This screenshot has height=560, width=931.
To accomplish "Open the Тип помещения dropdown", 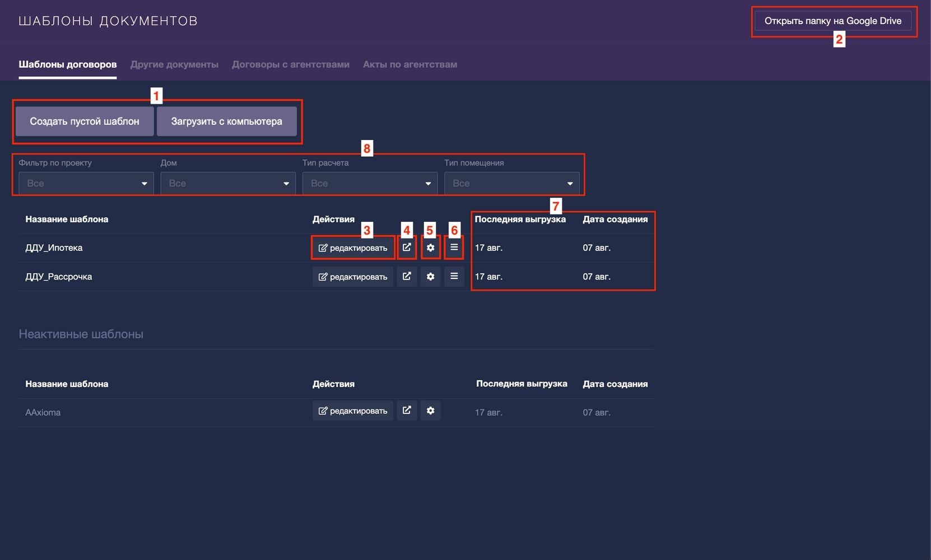I will click(x=511, y=183).
